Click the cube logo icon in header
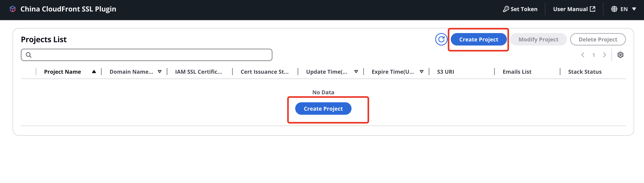 pos(12,9)
